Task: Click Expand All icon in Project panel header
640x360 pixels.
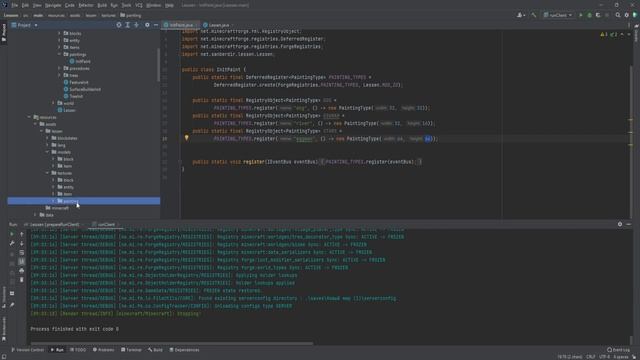Action: click(x=128, y=25)
